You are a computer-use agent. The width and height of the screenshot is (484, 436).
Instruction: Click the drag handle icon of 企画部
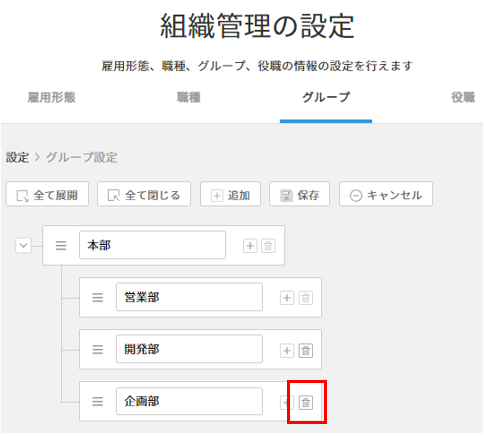click(x=97, y=401)
